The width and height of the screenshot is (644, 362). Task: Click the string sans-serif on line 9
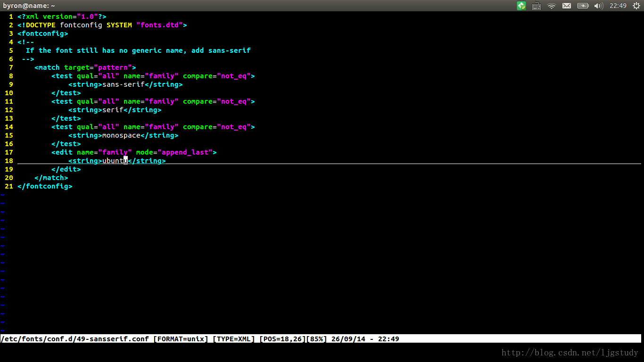coord(124,84)
